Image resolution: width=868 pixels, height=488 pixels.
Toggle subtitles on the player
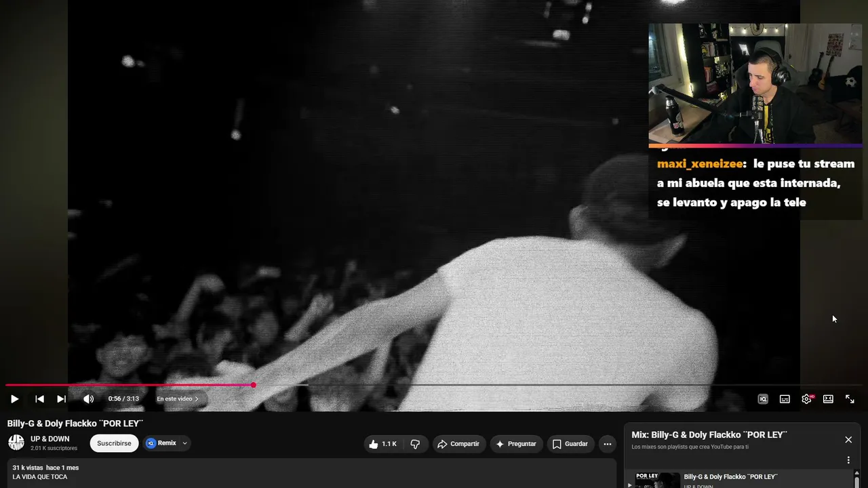tap(785, 399)
